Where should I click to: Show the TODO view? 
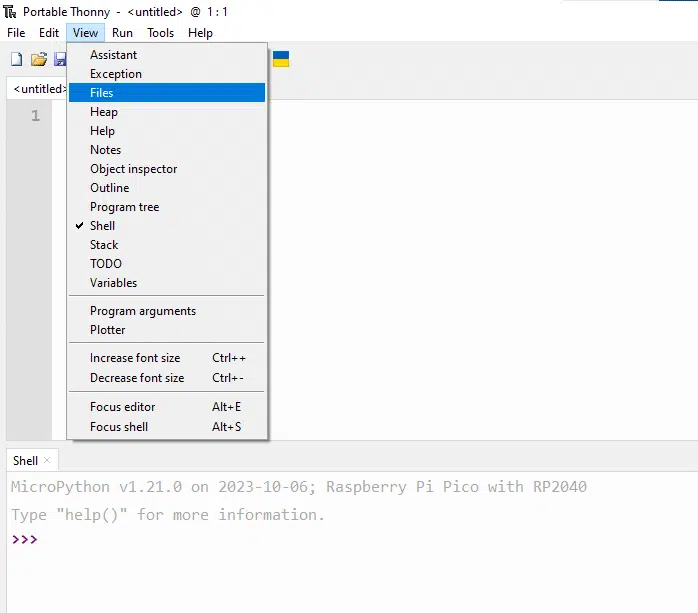(167, 264)
